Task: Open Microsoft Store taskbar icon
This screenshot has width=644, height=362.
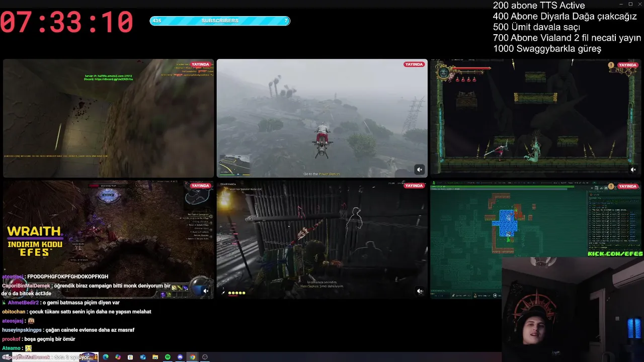Action: pyautogui.click(x=130, y=357)
